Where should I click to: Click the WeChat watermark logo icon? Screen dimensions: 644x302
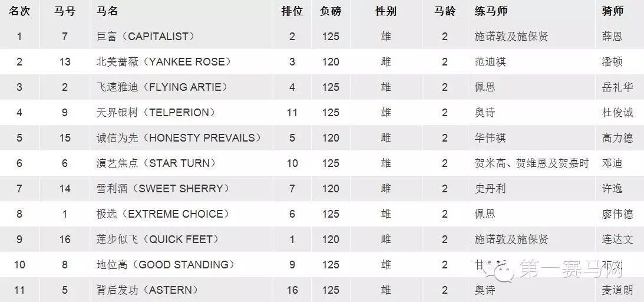tap(498, 270)
